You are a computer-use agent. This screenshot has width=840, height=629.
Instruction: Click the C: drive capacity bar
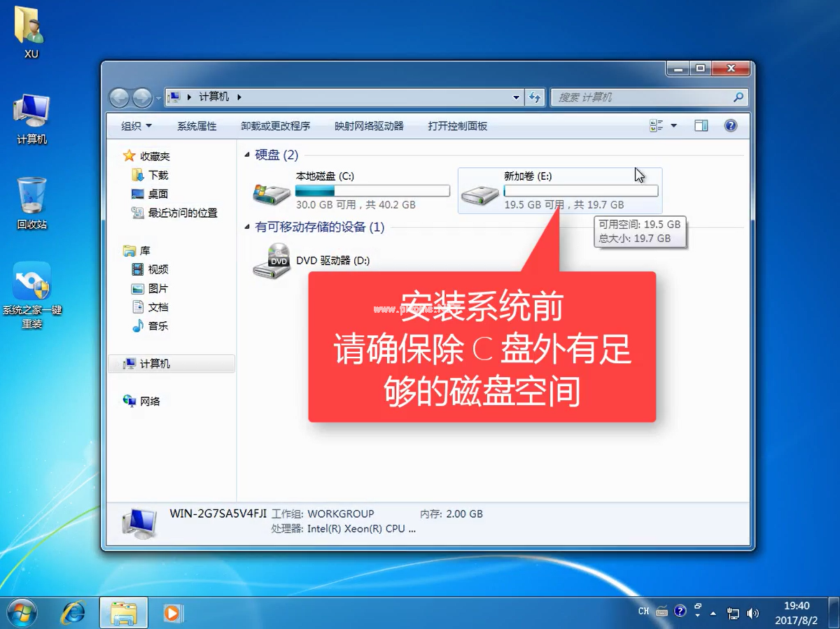click(373, 190)
